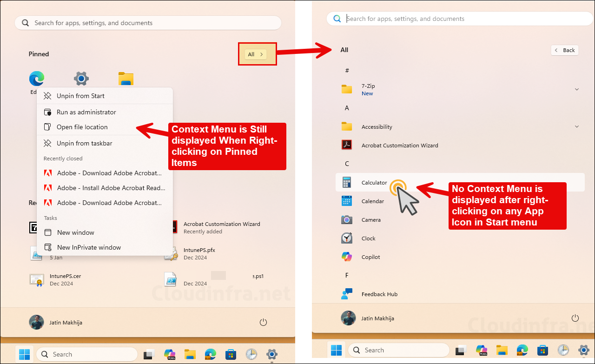Open the Settings gear in Pinned apps
Image resolution: width=595 pixels, height=364 pixels.
pyautogui.click(x=81, y=79)
